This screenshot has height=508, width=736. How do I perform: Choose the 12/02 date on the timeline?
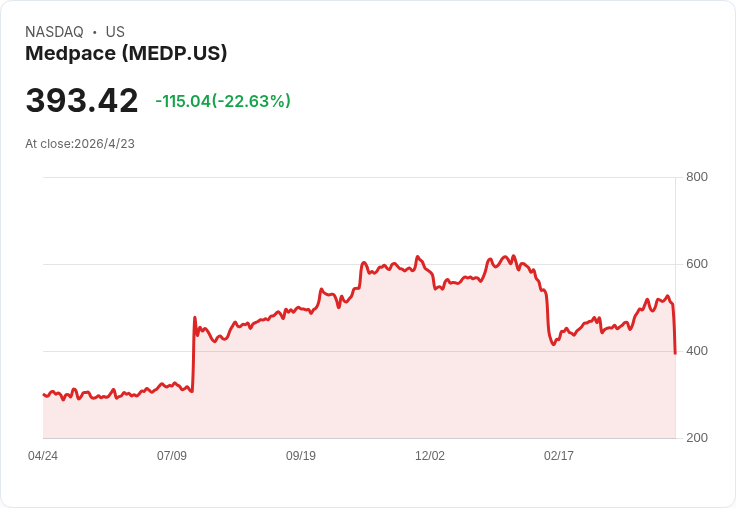pyautogui.click(x=430, y=456)
